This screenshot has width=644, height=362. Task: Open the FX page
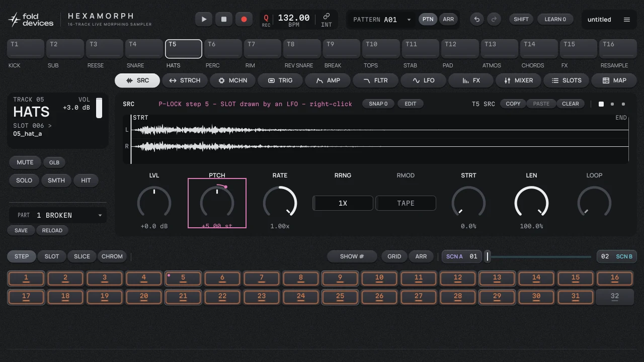point(471,80)
